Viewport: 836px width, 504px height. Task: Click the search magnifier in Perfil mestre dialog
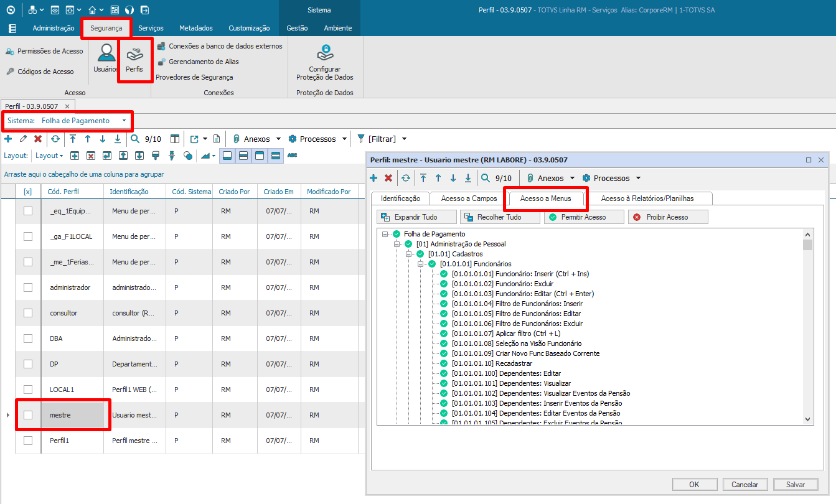coord(486,178)
